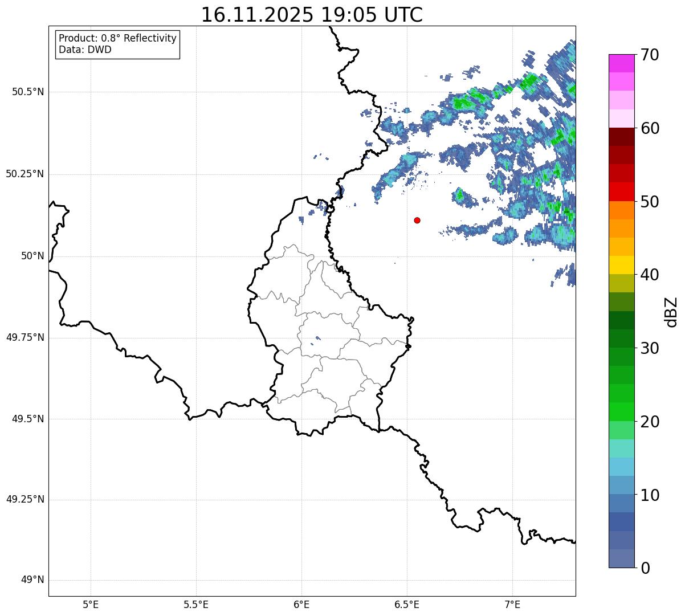Click the colorbar '10' tick label
Screen dimensions: 685x616
point(650,495)
